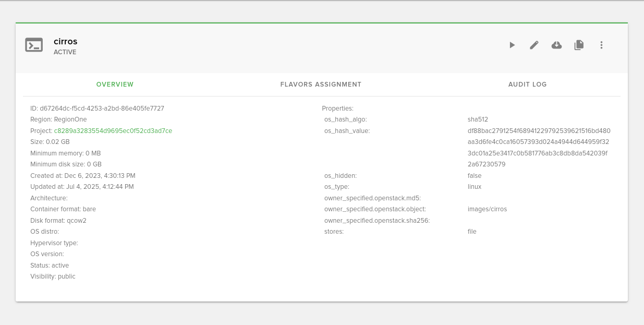644x325 pixels.
Task: Click the cirros image title
Action: (x=66, y=42)
